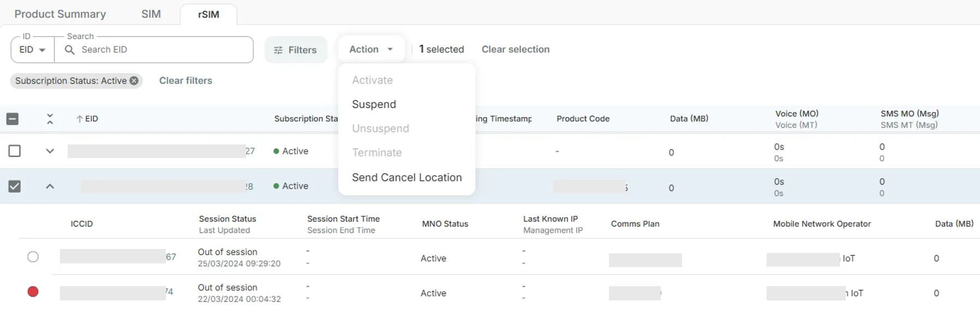Click the collapse-all rows icon in header

50,119
